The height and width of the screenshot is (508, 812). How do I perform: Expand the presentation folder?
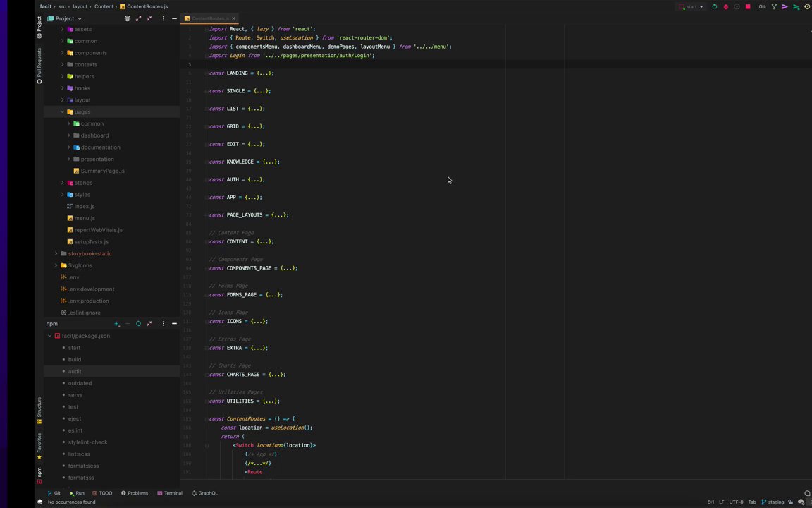pos(69,159)
